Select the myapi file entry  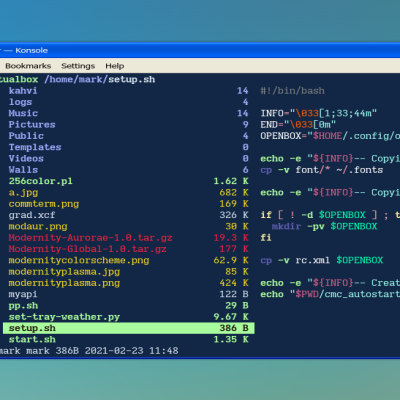[x=128, y=295]
